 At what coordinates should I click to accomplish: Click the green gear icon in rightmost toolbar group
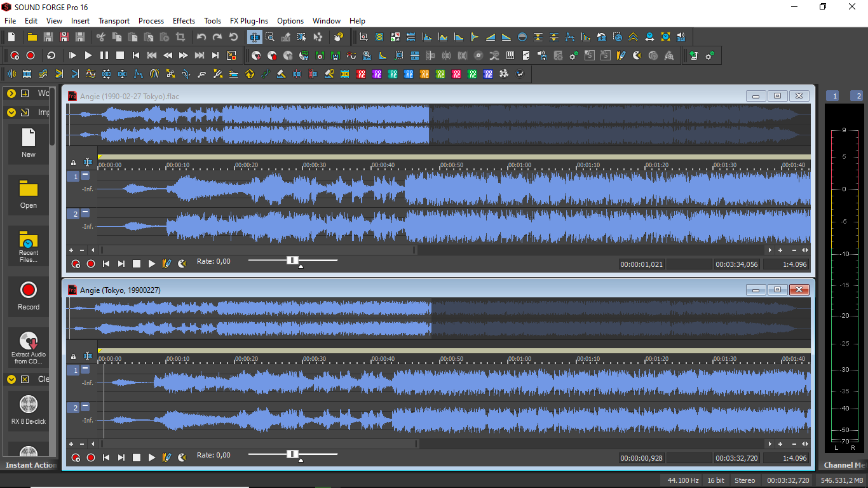pyautogui.click(x=709, y=55)
